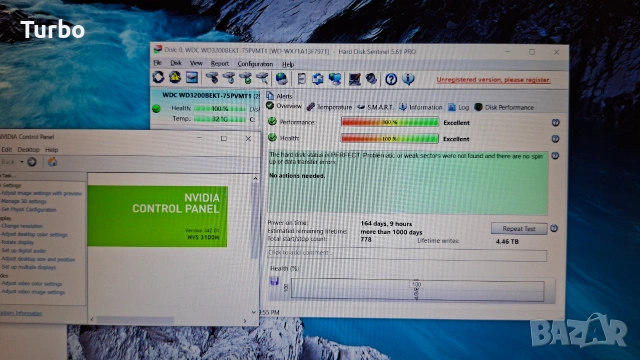Open the System Information link
640x360 pixels.
point(21,313)
